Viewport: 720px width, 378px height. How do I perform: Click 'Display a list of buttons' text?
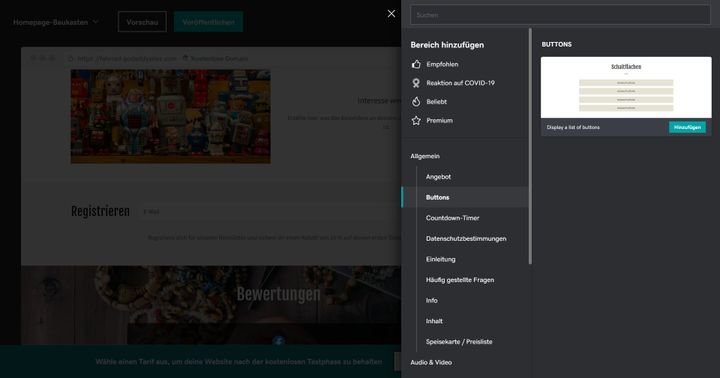click(x=573, y=127)
